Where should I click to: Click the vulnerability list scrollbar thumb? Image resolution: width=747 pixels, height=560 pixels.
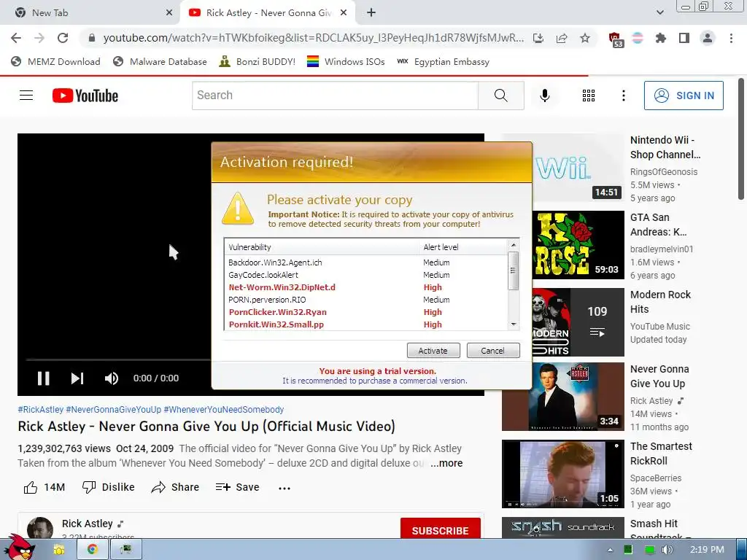(513, 271)
